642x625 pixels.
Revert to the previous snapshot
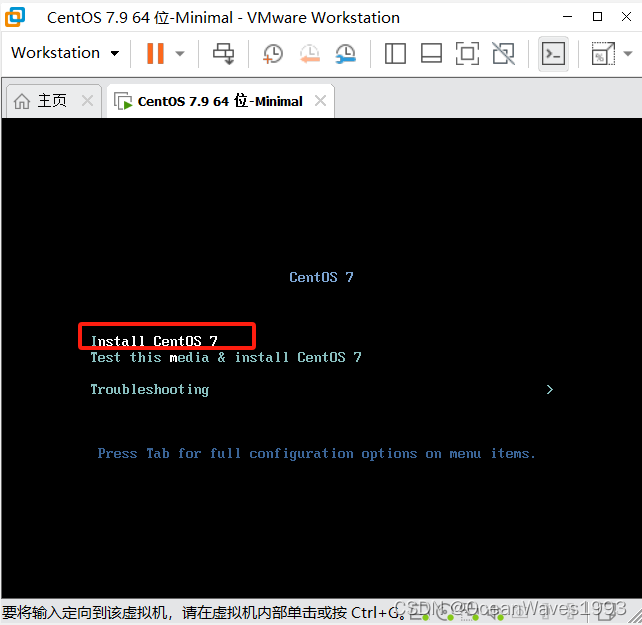[310, 54]
